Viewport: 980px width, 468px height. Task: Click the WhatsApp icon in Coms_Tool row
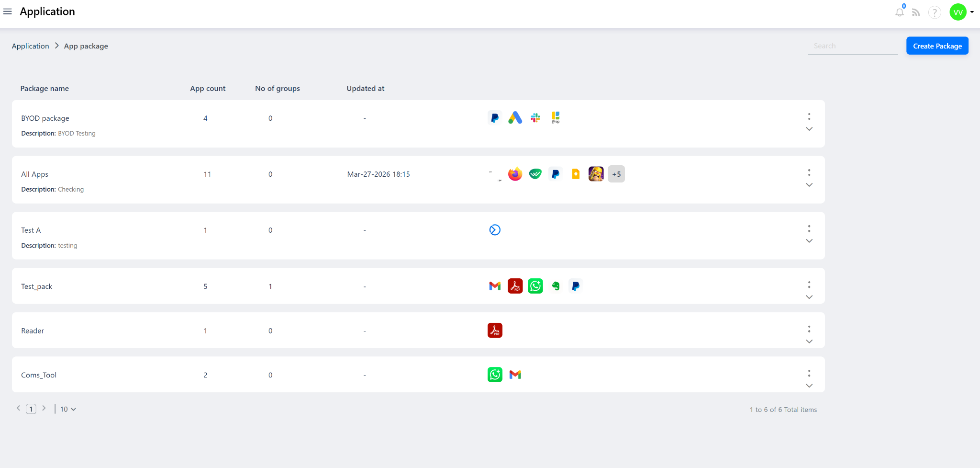[x=495, y=375]
